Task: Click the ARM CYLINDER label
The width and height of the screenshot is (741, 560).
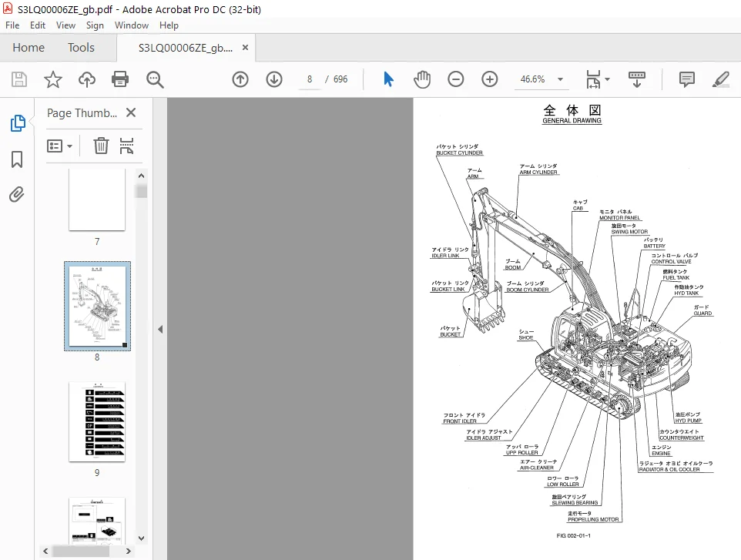Action: tap(538, 173)
